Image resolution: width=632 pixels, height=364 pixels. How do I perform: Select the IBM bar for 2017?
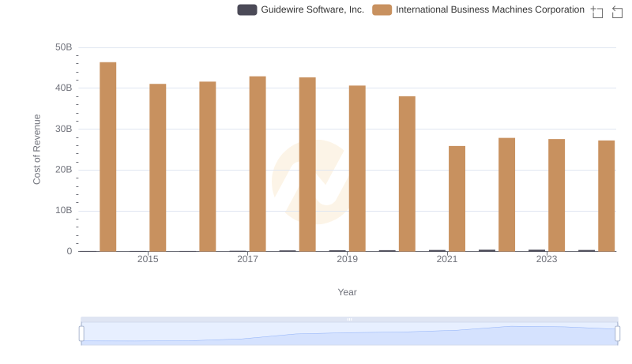click(x=258, y=164)
